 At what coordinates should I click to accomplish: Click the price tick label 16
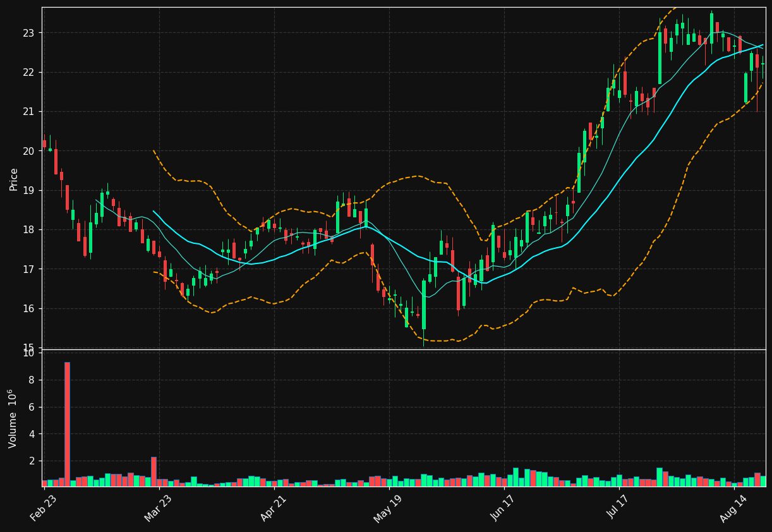pyautogui.click(x=30, y=309)
